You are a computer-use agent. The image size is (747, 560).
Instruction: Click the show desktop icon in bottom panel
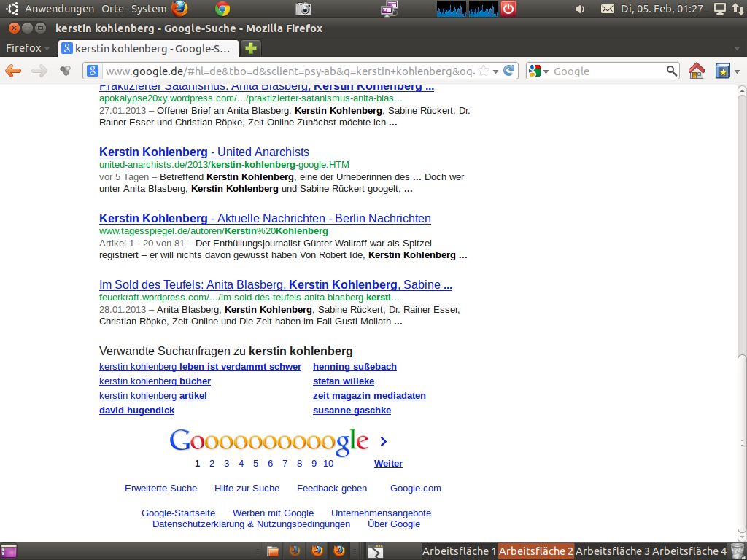(9, 551)
